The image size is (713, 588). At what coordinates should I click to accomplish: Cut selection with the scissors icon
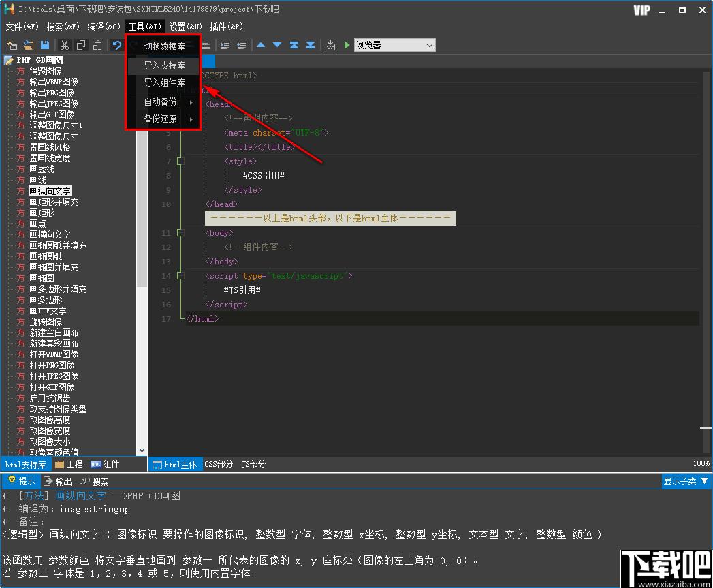point(65,45)
